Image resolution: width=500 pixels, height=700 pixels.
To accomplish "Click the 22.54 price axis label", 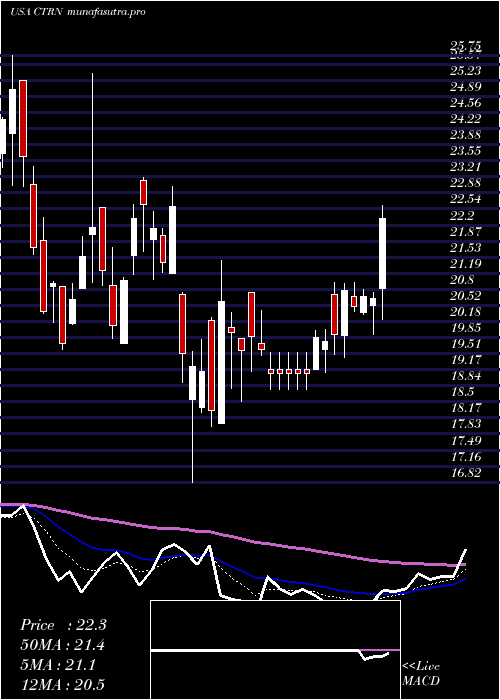I will click(466, 199).
